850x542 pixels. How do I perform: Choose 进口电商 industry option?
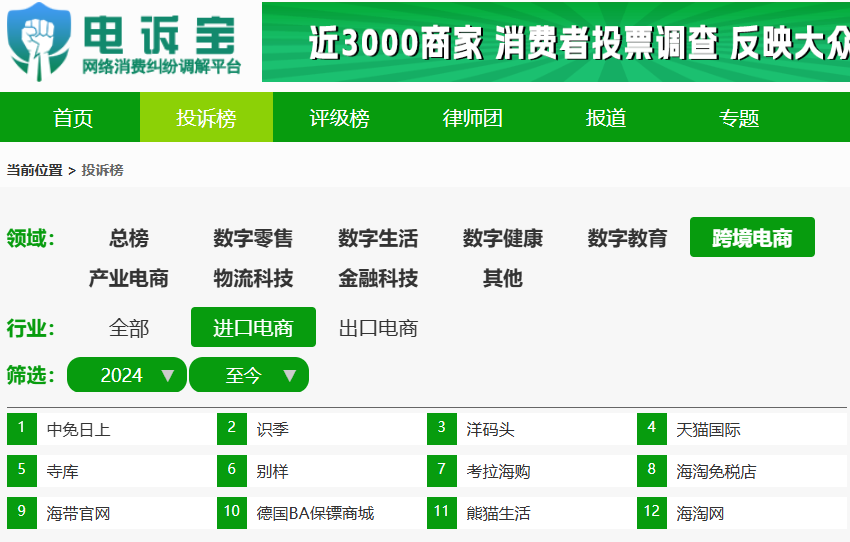click(x=253, y=327)
